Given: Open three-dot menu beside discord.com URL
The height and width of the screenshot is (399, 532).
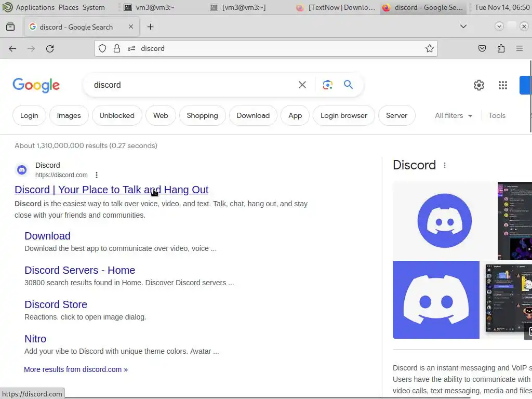Looking at the screenshot, I should (x=96, y=175).
